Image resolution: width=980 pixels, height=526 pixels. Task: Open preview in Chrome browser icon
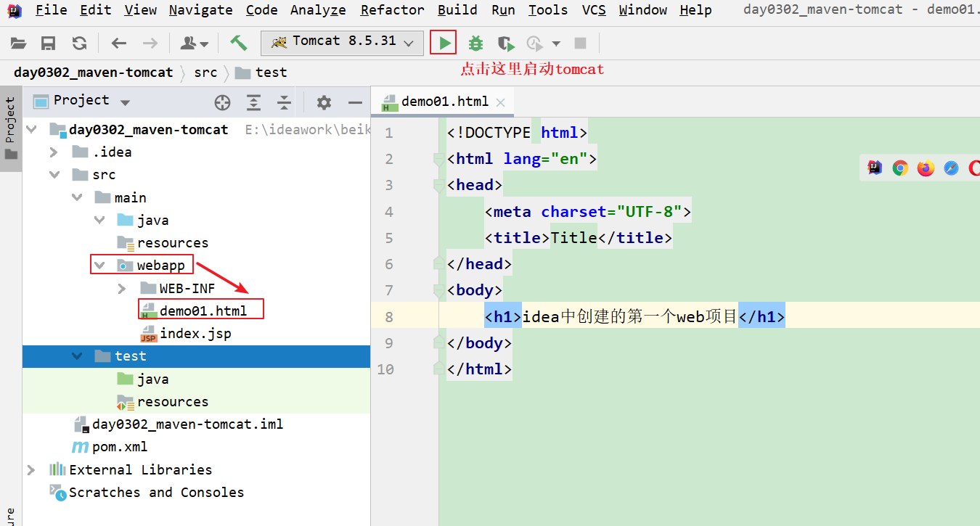coord(900,168)
